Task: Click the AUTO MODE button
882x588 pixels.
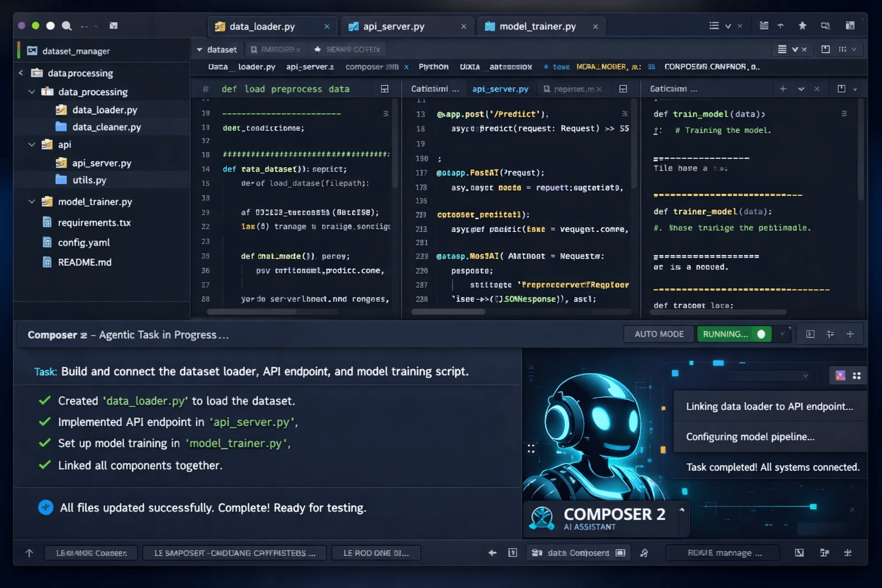Action: click(x=659, y=334)
